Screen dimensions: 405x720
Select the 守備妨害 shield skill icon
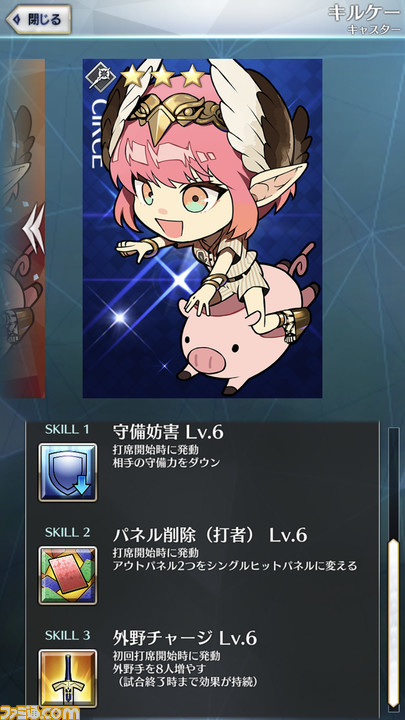point(68,472)
